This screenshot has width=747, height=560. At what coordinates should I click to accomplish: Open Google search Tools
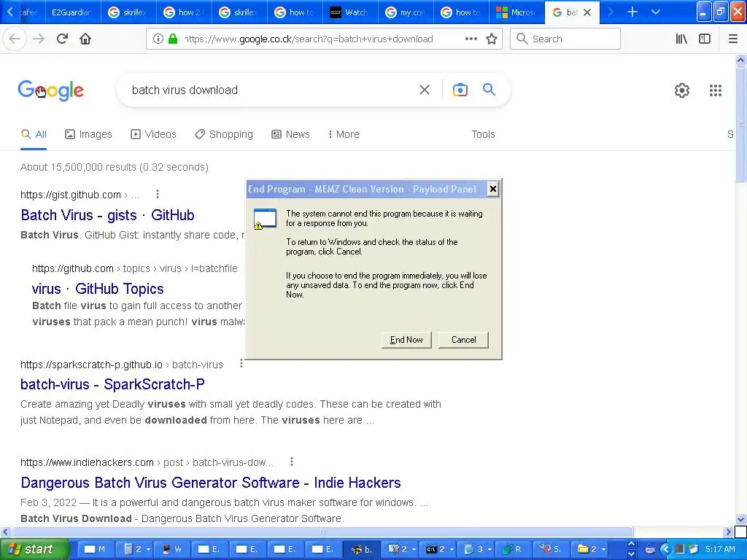(x=483, y=134)
